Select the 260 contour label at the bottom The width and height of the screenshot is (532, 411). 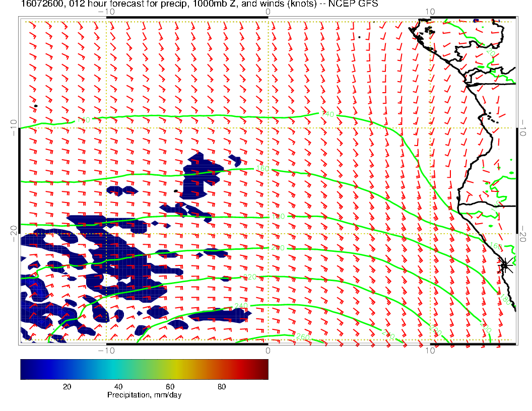pyautogui.click(x=303, y=337)
